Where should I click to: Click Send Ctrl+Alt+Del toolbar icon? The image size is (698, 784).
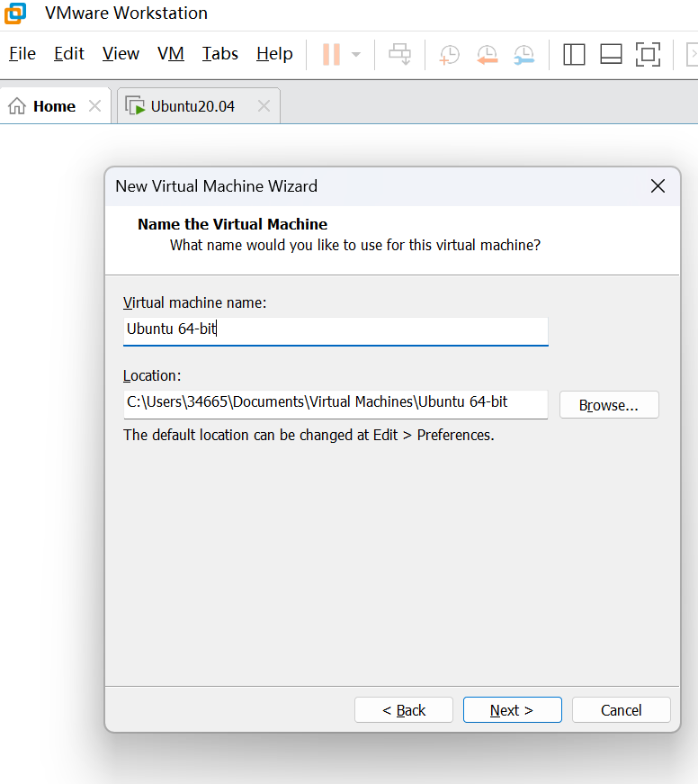click(x=399, y=54)
